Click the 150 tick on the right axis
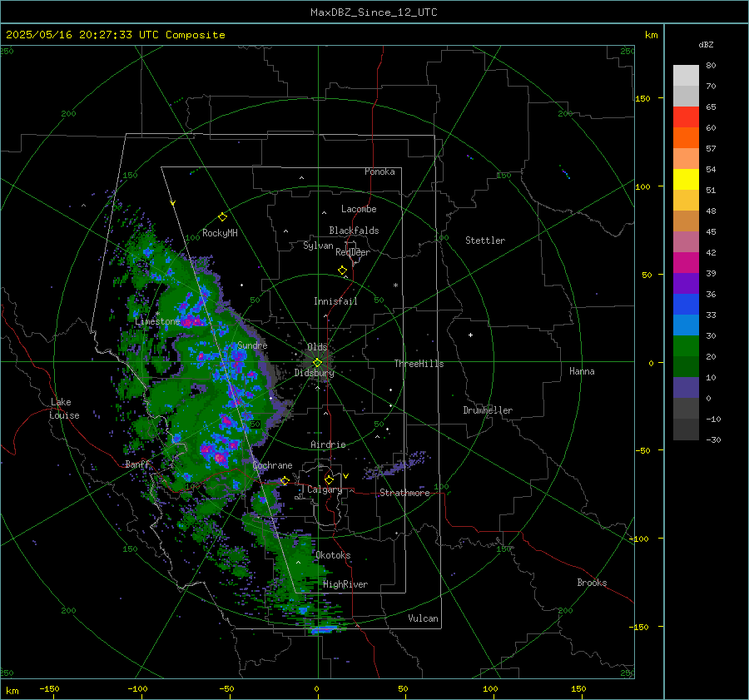Viewport: 749px width, 700px height. coord(642,98)
